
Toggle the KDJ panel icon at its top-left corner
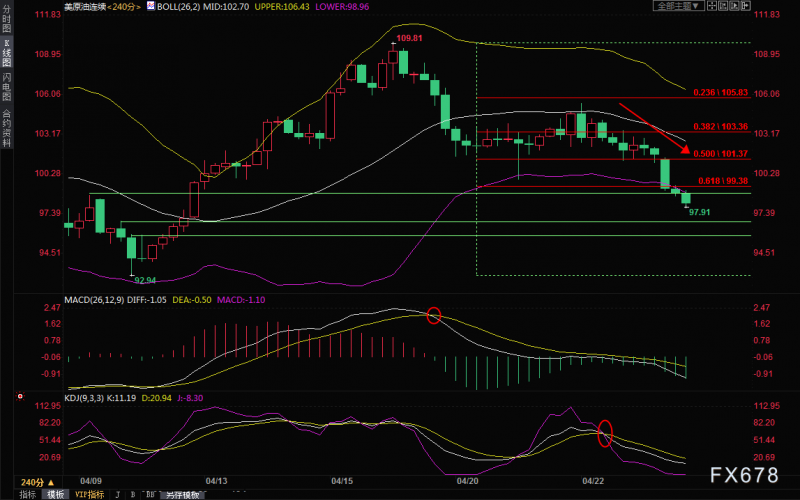(18, 396)
